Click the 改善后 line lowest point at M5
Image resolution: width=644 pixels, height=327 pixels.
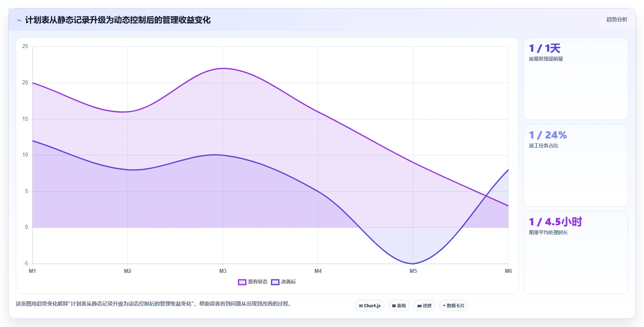413,264
